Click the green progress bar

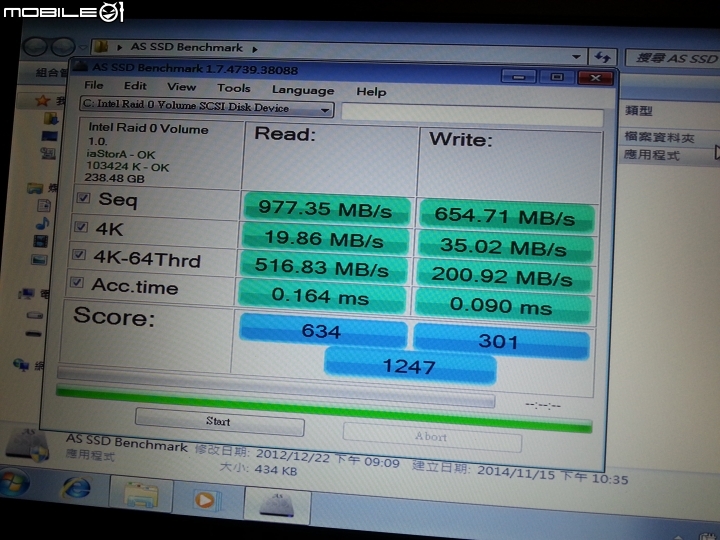tap(324, 410)
